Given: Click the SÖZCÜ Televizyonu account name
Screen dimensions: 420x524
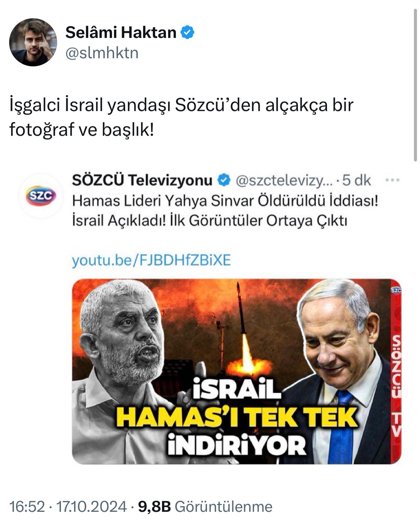Looking at the screenshot, I should click(142, 181).
